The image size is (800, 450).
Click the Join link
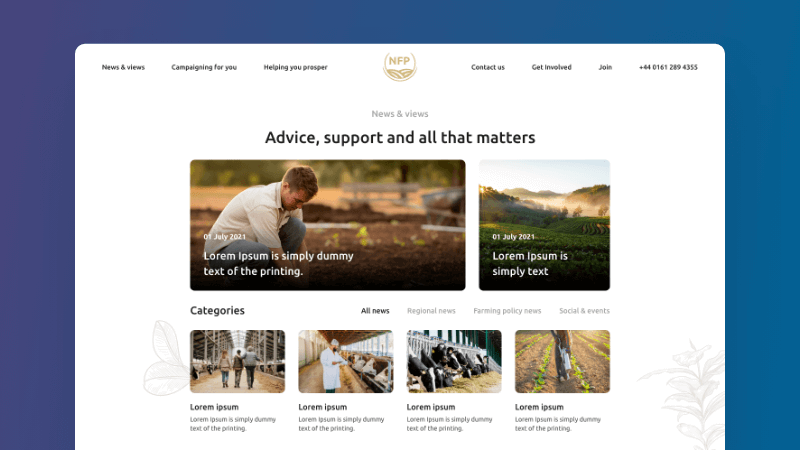pos(605,67)
